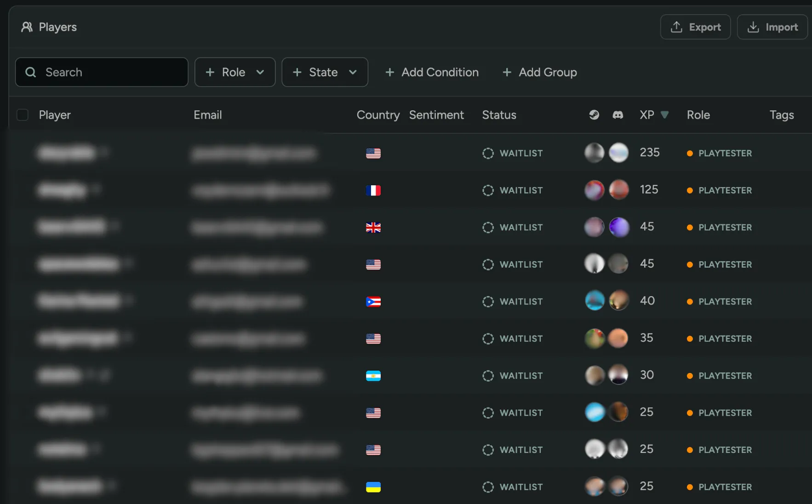The width and height of the screenshot is (812, 504).
Task: Click the Steam icon column header
Action: [x=594, y=115]
